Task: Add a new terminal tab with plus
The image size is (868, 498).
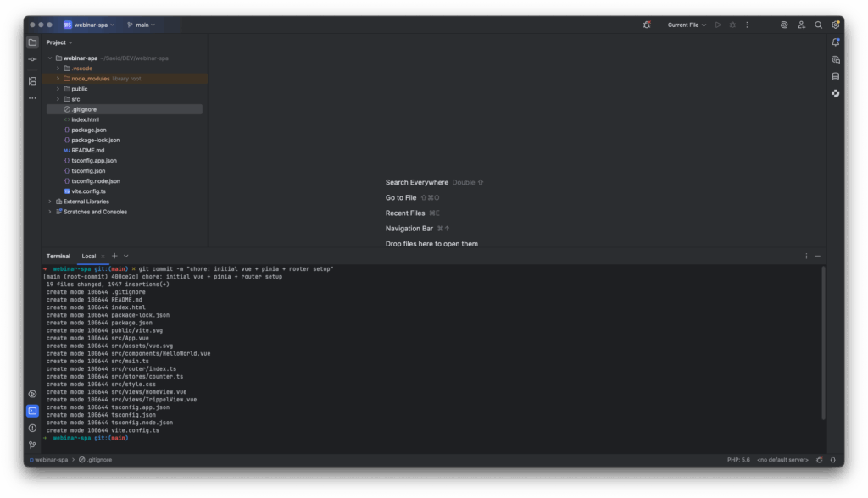Action: coord(114,256)
